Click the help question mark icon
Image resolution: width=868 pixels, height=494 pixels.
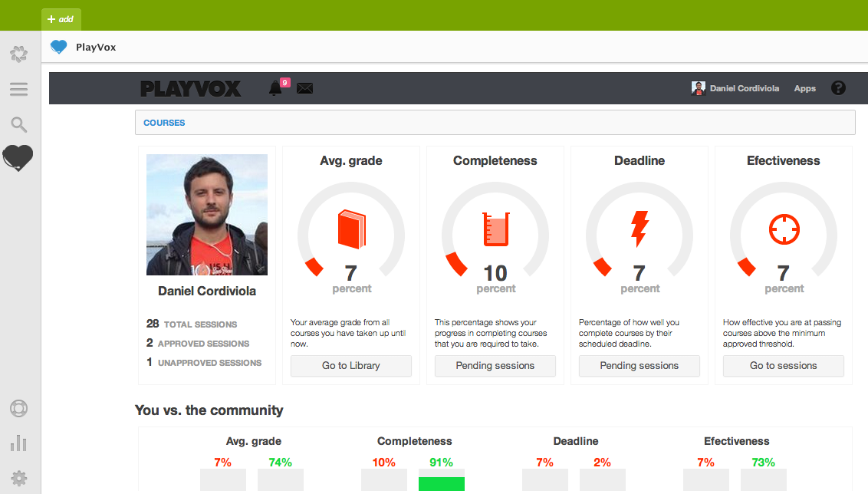838,88
